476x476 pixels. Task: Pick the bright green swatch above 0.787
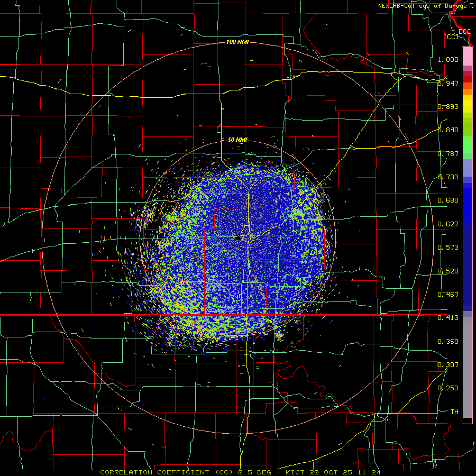tap(467, 144)
